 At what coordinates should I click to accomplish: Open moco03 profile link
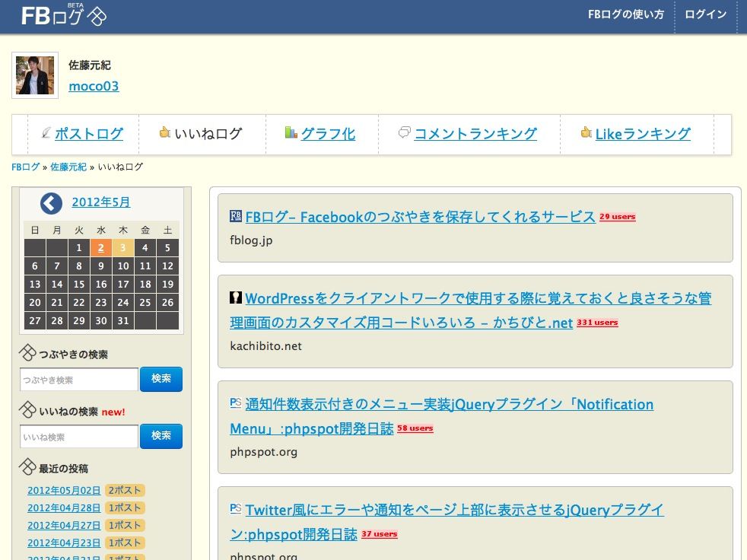[x=94, y=86]
